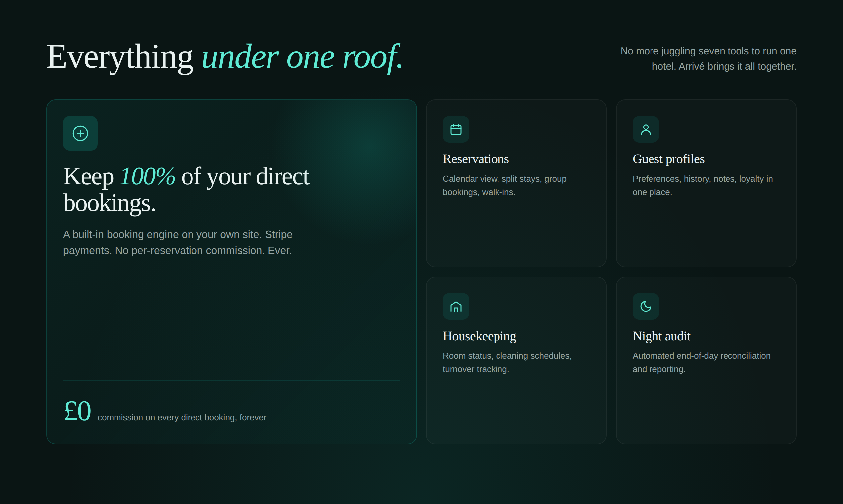Click the calendar icon above Reservations
Image resolution: width=843 pixels, height=504 pixels.
tap(456, 129)
